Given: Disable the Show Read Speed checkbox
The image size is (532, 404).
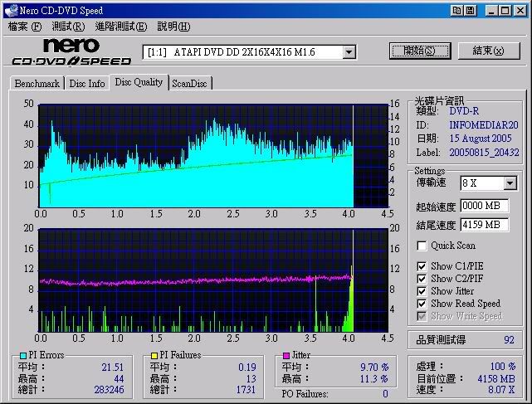Looking at the screenshot, I should 422,304.
